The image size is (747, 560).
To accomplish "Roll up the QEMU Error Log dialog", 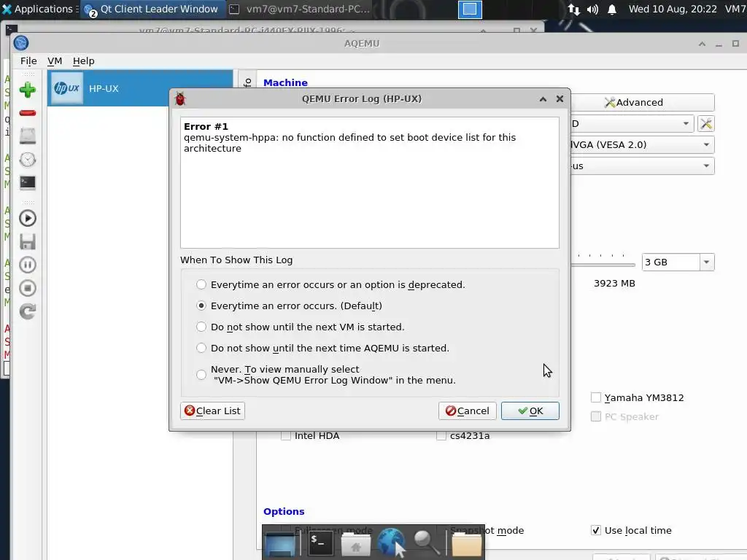I will 543,98.
